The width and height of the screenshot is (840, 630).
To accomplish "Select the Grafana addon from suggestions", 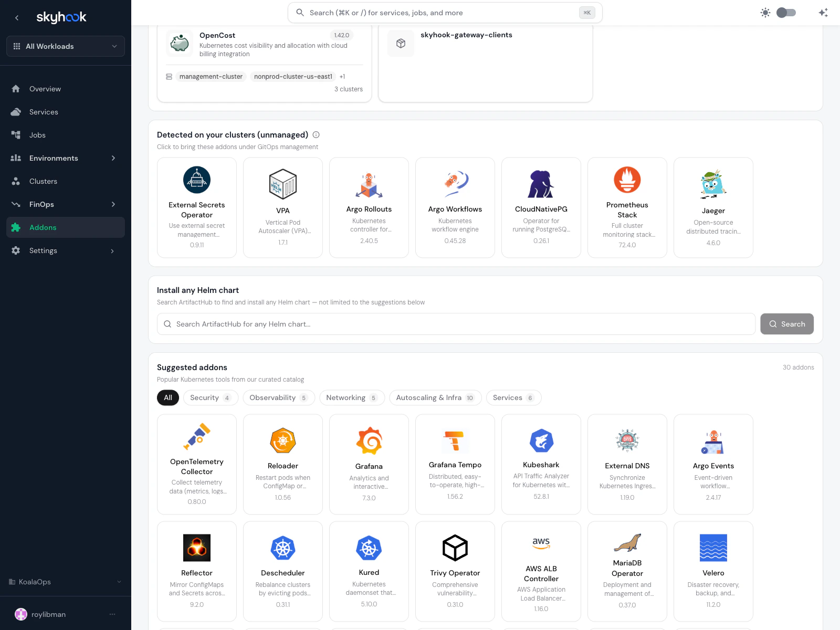I will pyautogui.click(x=369, y=464).
